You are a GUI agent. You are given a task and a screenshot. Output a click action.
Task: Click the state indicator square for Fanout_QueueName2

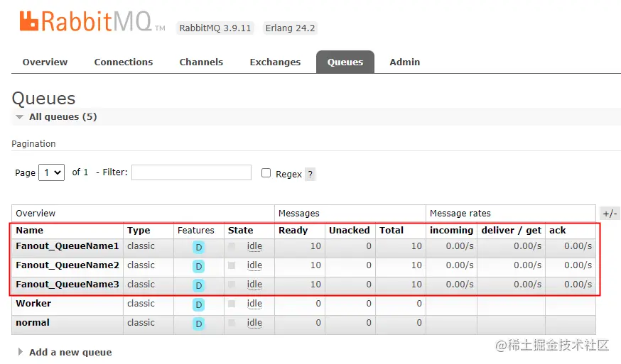pos(232,265)
